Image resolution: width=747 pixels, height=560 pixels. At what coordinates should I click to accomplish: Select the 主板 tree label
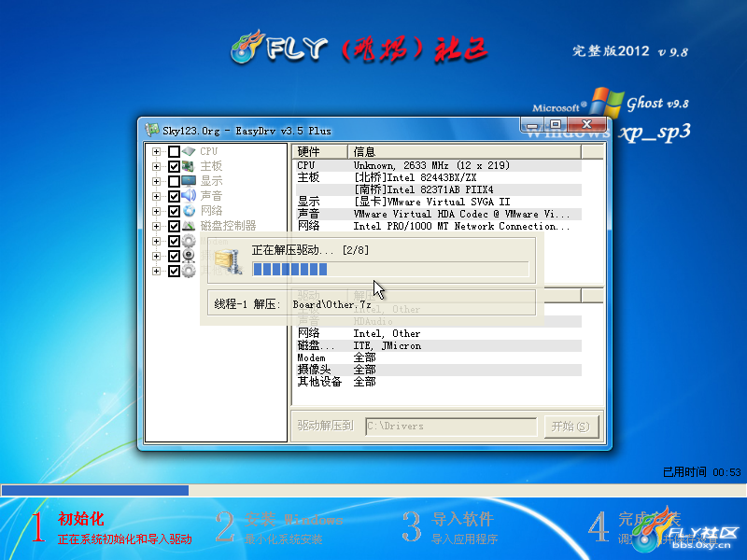(211, 166)
